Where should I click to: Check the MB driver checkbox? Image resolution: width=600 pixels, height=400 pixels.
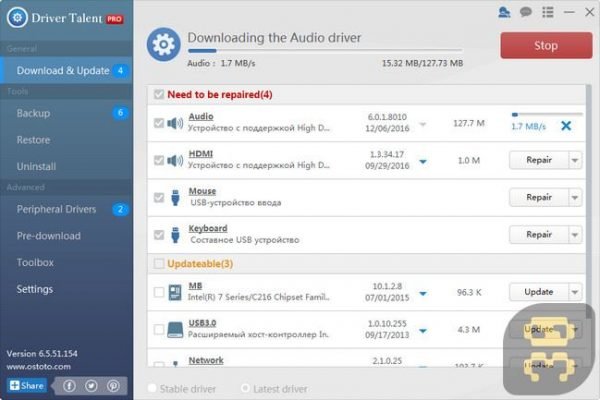[159, 292]
